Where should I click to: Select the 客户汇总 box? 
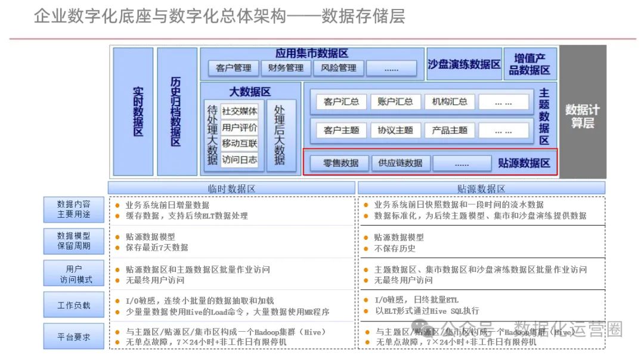pyautogui.click(x=341, y=101)
